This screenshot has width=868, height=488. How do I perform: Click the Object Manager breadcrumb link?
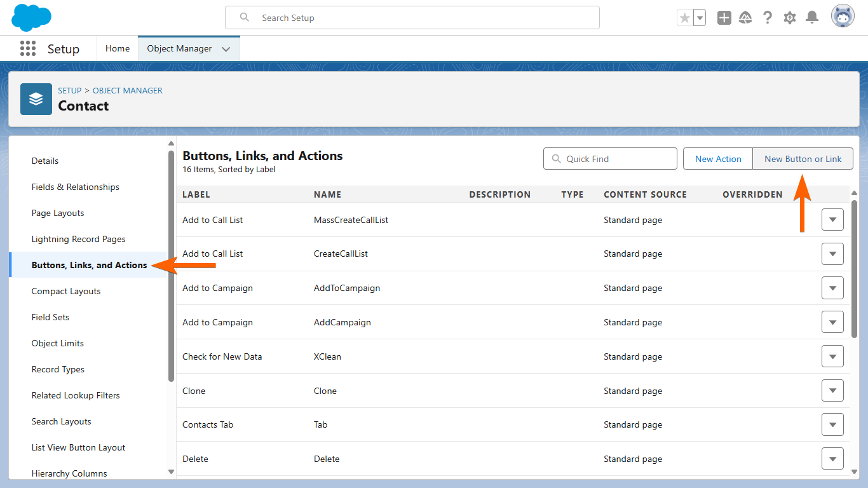pyautogui.click(x=128, y=90)
